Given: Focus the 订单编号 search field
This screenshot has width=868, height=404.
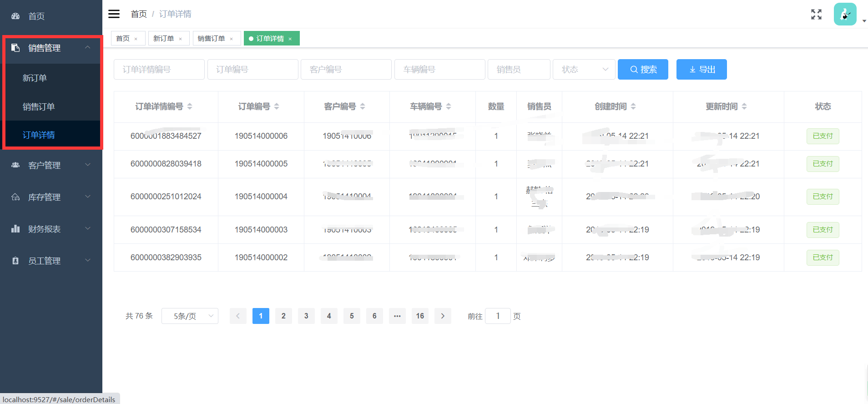Looking at the screenshot, I should coord(253,69).
